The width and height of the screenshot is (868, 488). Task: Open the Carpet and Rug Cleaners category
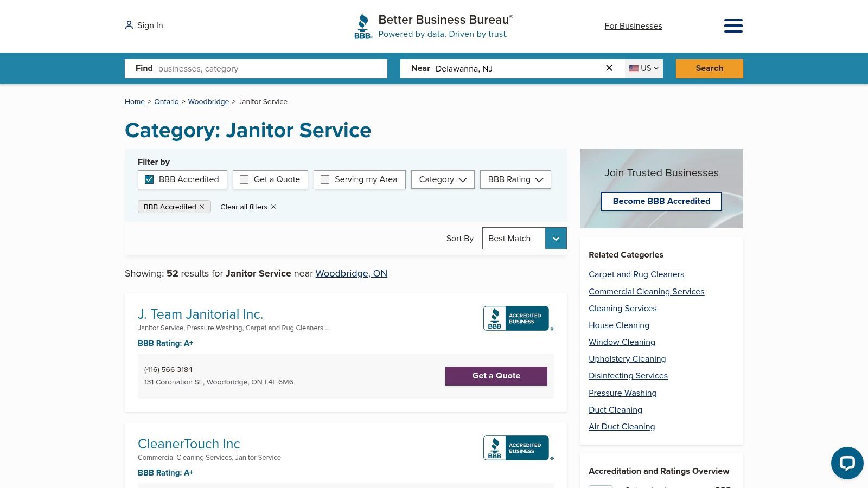click(636, 274)
